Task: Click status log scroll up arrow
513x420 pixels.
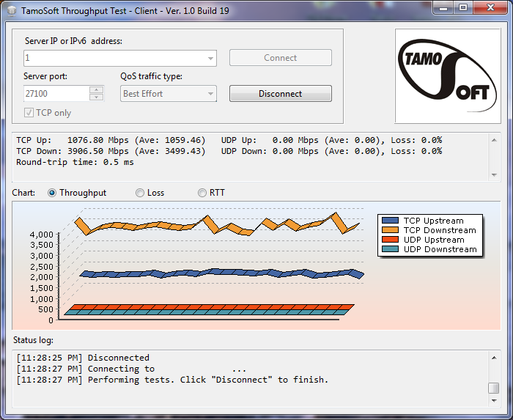Action: pos(494,358)
